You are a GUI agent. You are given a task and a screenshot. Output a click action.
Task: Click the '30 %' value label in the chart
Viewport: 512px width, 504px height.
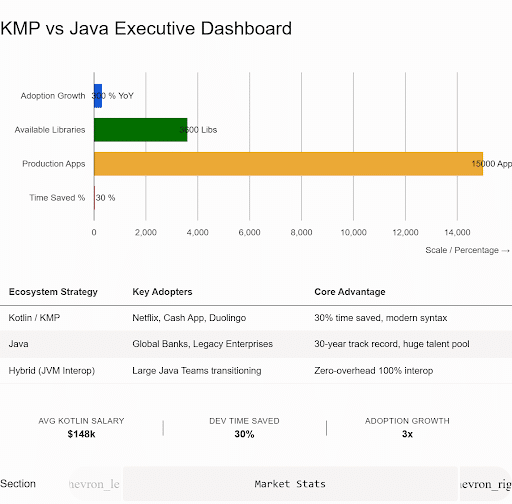(x=105, y=198)
